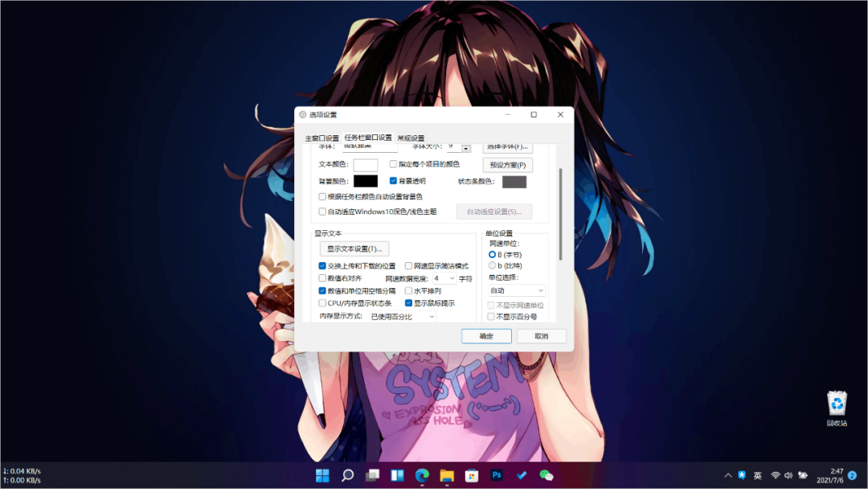
Task: Click the 状态条颜色 gray swatch
Action: [x=514, y=182]
